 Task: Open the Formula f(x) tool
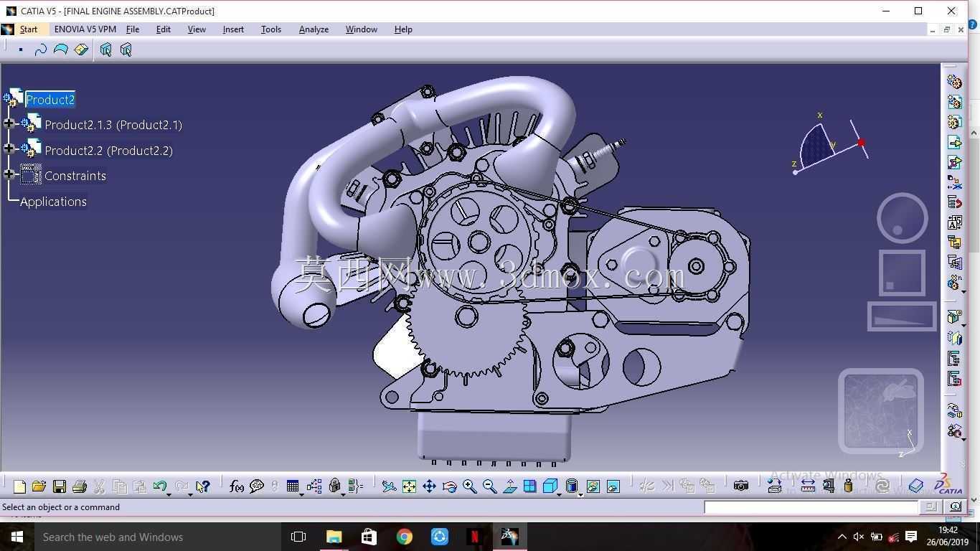pos(236,486)
